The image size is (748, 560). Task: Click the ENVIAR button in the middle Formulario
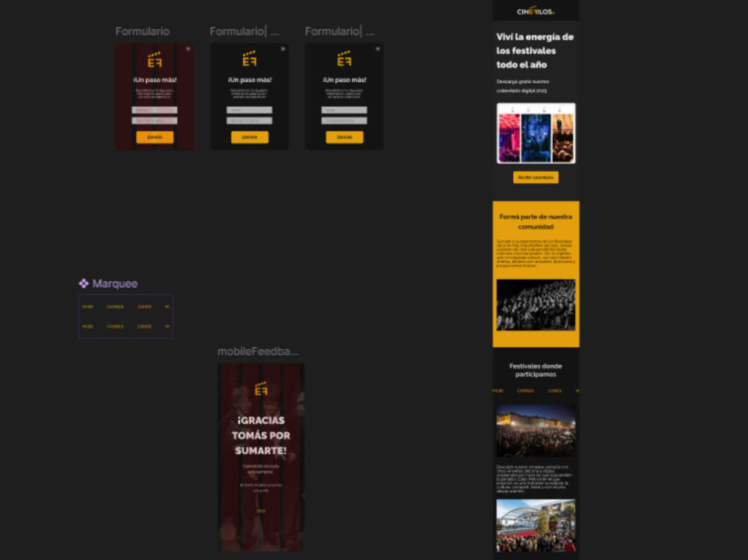[250, 138]
